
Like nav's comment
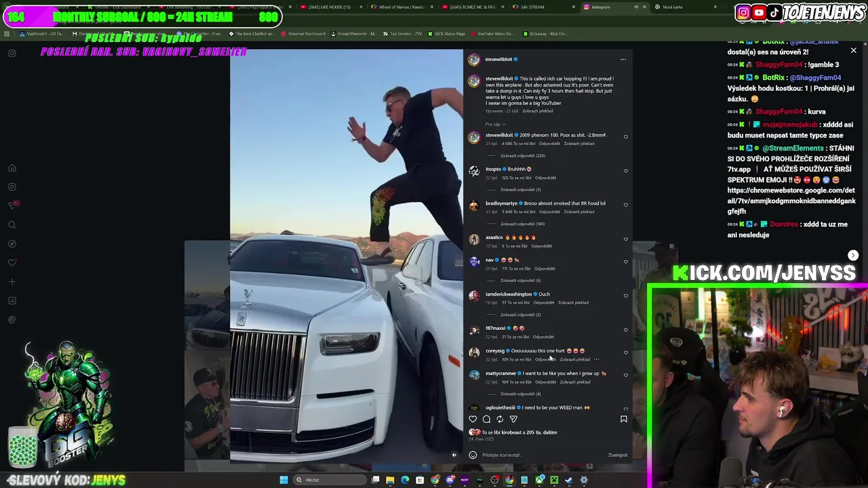click(626, 261)
